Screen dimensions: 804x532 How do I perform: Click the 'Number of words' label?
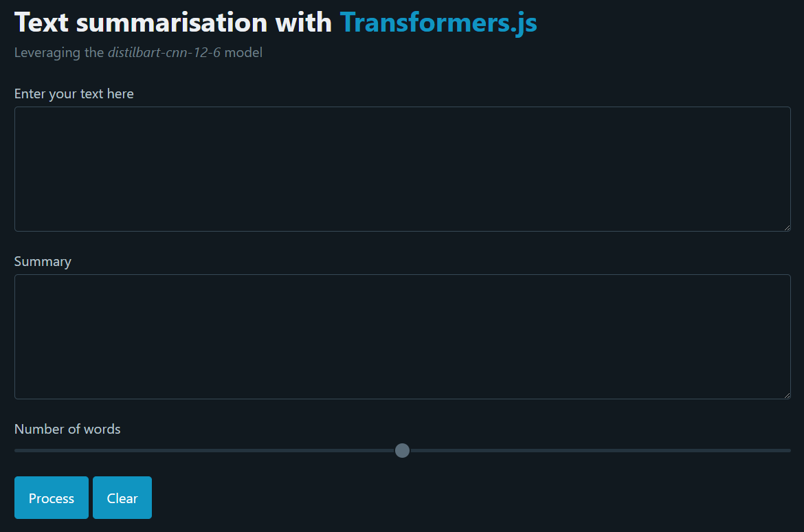pyautogui.click(x=67, y=429)
